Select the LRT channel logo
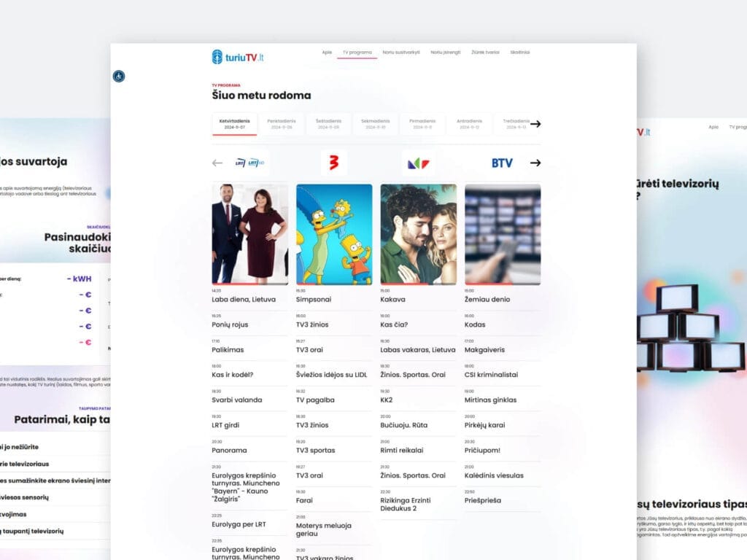The width and height of the screenshot is (747, 560). (249, 163)
